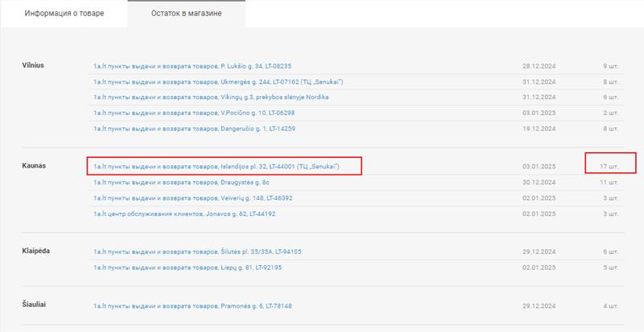Image resolution: width=644 pixels, height=332 pixels.
Task: Click the Klaipėda city heading
Action: point(35,251)
